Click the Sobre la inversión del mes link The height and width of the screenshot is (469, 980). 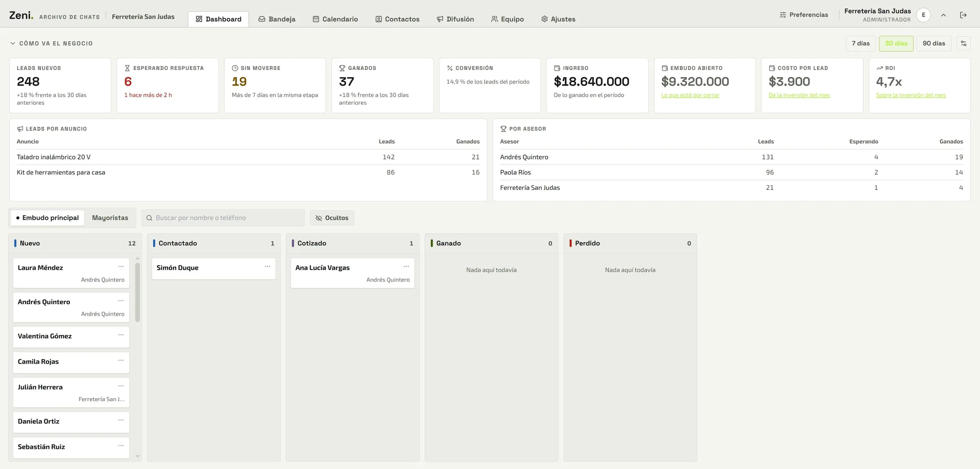point(911,95)
